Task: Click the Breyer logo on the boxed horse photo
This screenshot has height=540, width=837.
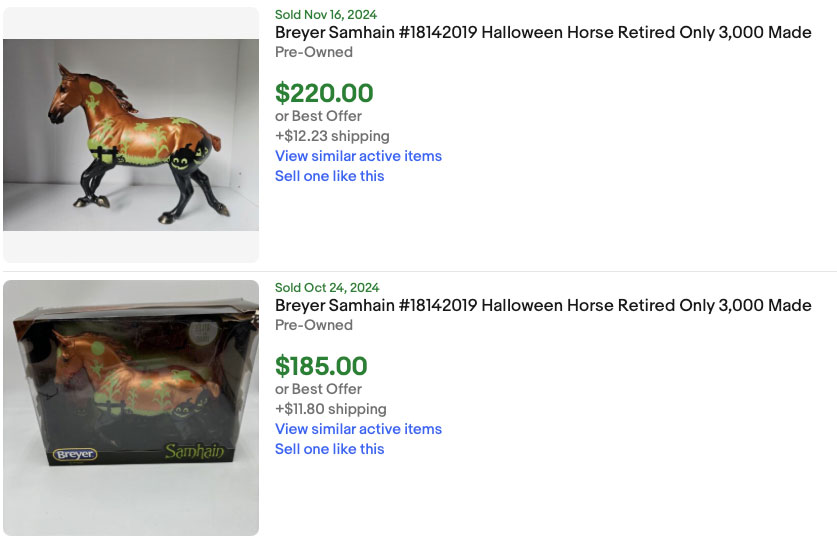Action: pos(76,455)
